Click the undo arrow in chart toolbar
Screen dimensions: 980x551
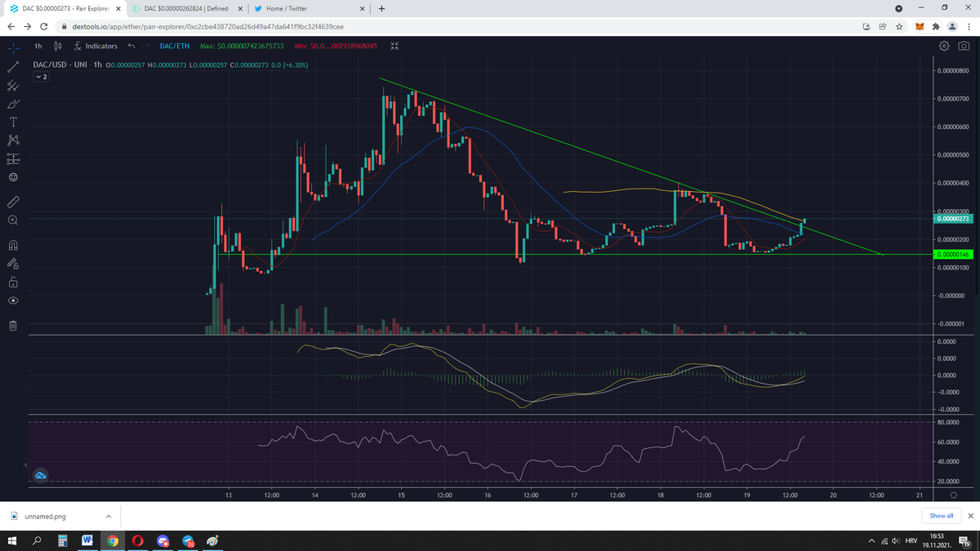(x=132, y=46)
